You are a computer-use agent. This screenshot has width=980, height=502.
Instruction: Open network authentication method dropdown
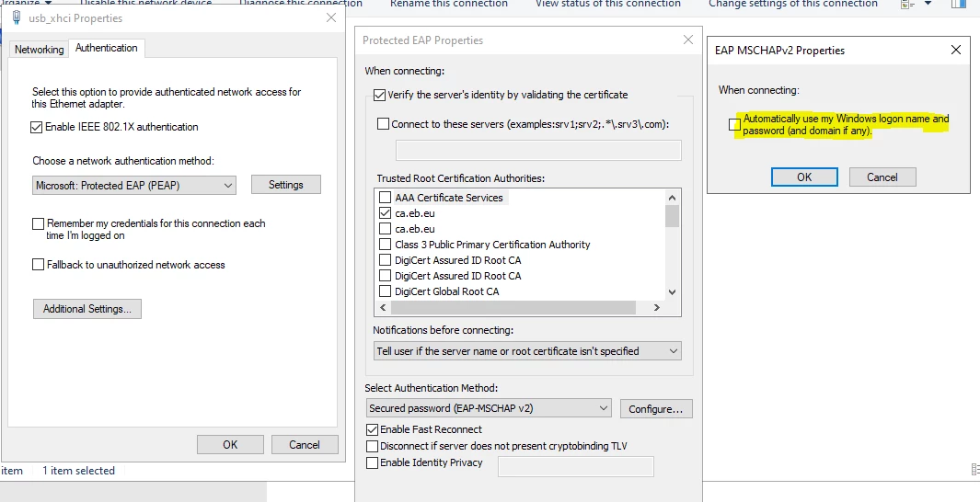point(134,186)
